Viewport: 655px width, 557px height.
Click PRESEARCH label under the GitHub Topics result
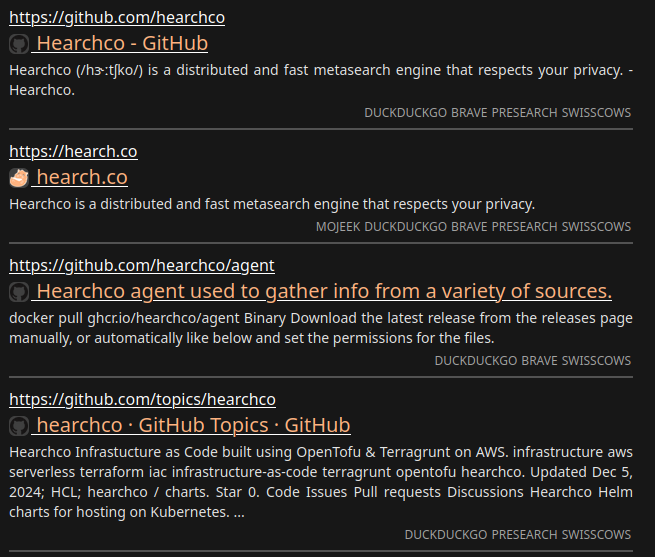(x=524, y=535)
